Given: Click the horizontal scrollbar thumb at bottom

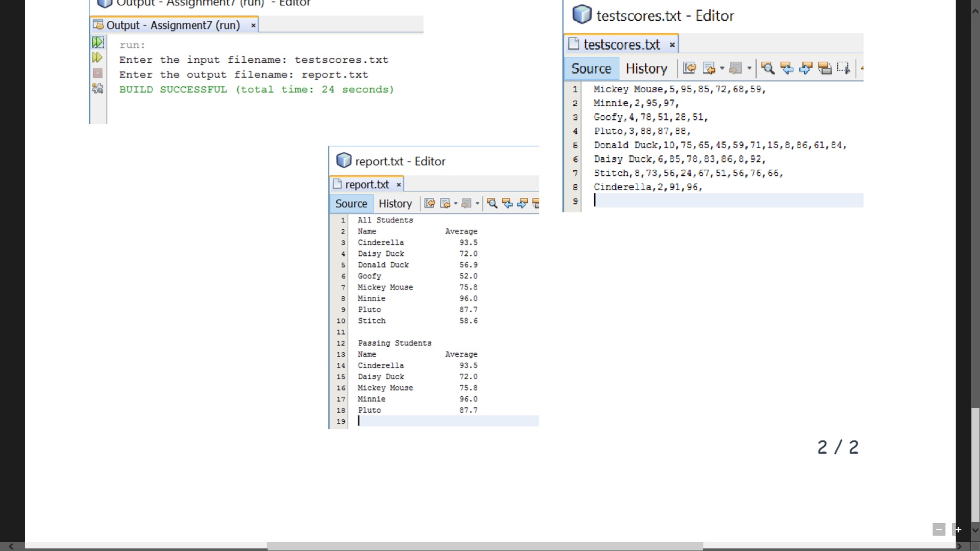Looking at the screenshot, I should point(485,546).
